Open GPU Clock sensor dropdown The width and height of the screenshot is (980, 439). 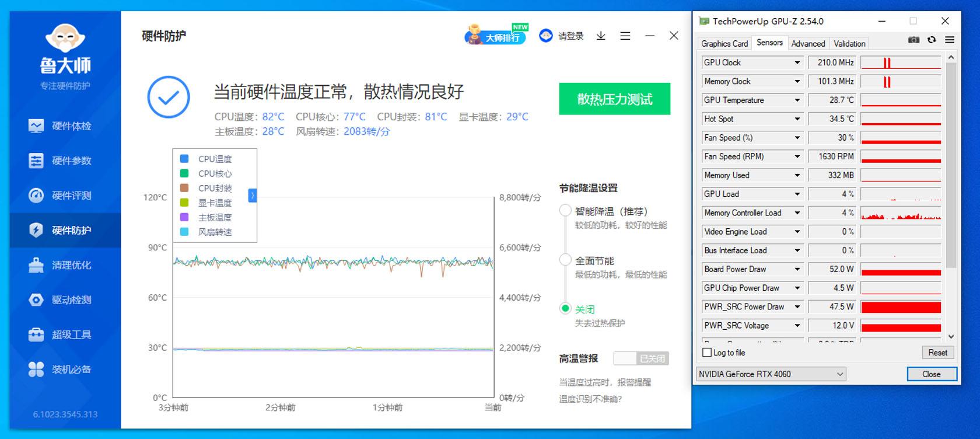click(x=797, y=62)
